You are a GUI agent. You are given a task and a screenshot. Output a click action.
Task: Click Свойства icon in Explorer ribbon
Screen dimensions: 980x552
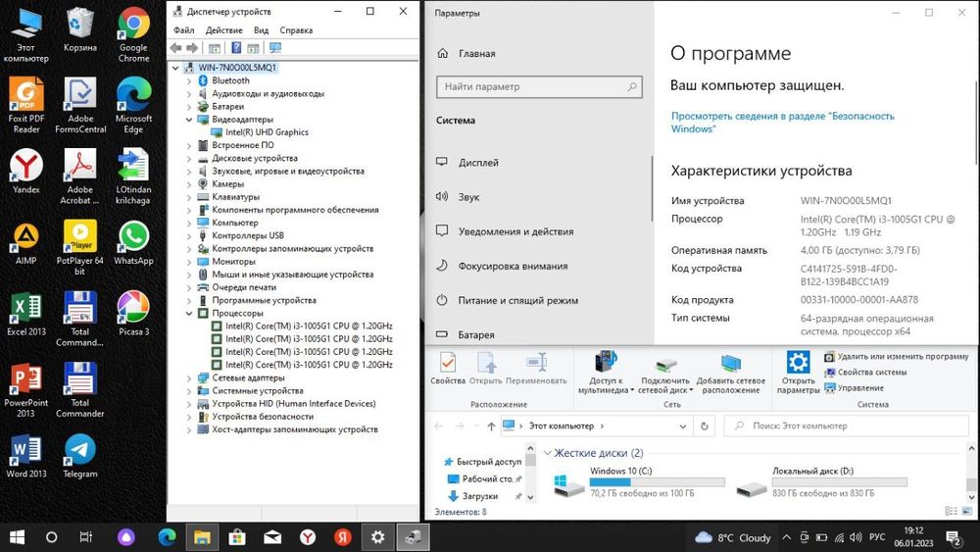pos(448,369)
